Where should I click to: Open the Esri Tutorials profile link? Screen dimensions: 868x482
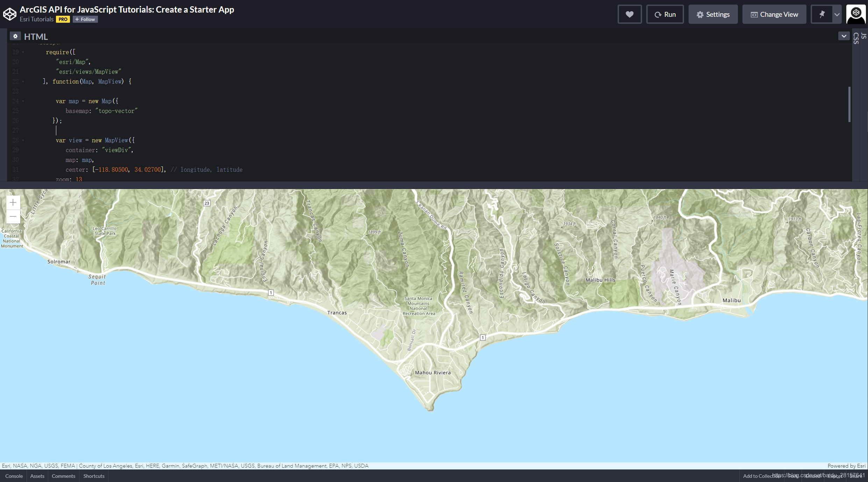pos(36,19)
